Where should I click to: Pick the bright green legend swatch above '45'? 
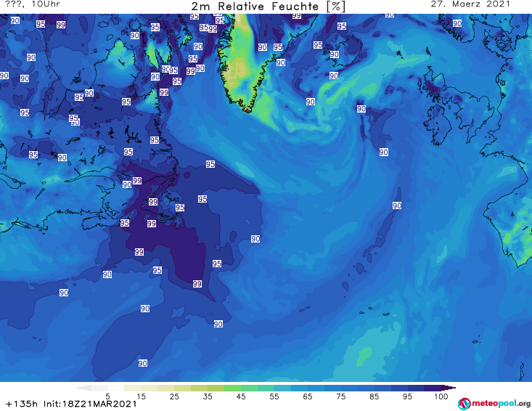pos(232,388)
